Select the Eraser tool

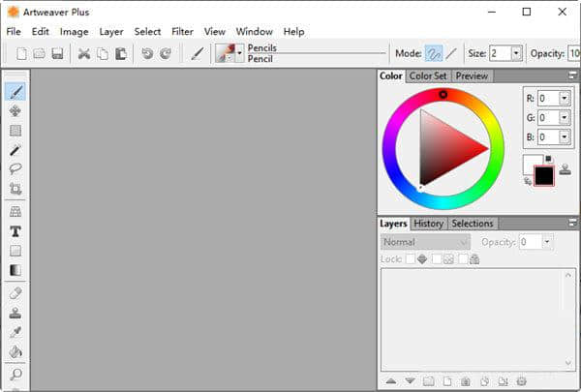(x=15, y=292)
